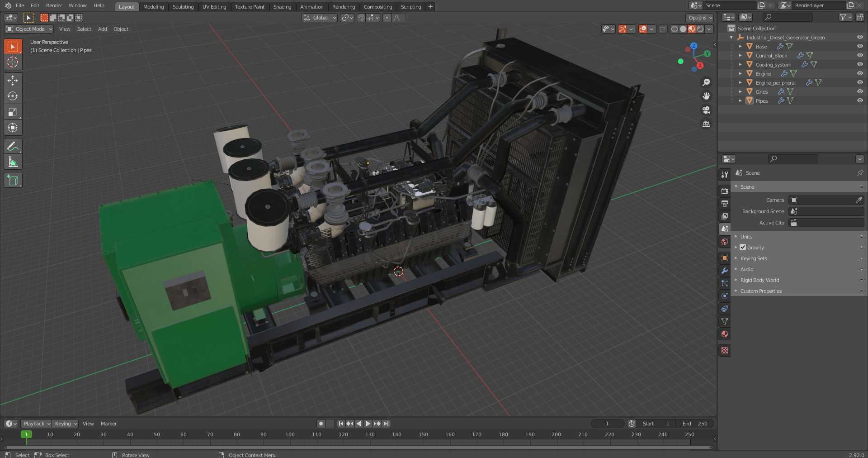Jump to the timeline end frame

tap(386, 424)
